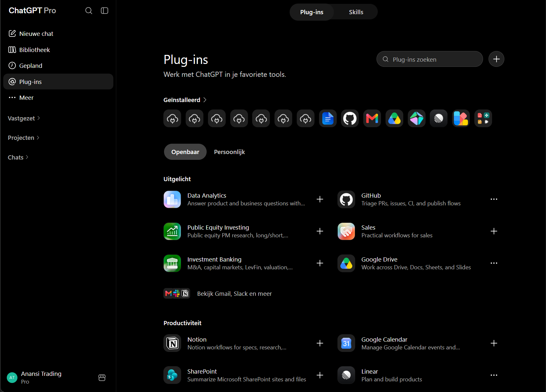Open the search icon in the sidebar header

[x=89, y=11]
